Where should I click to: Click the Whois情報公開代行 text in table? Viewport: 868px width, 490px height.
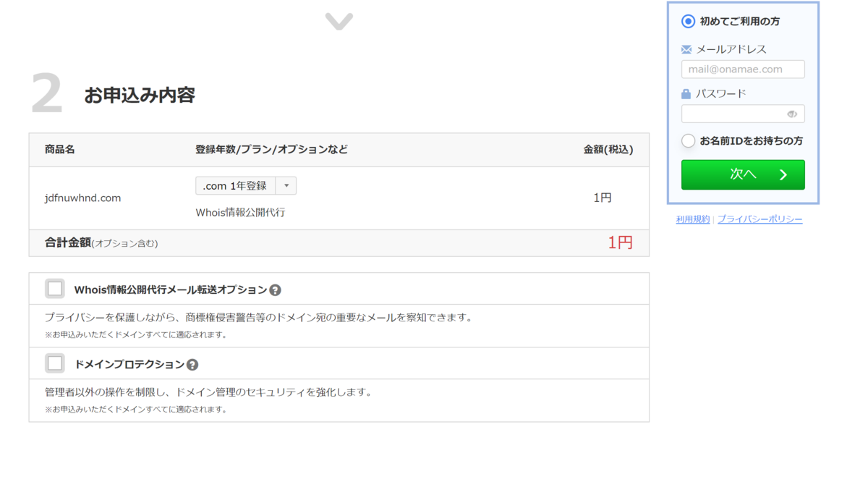(x=240, y=213)
